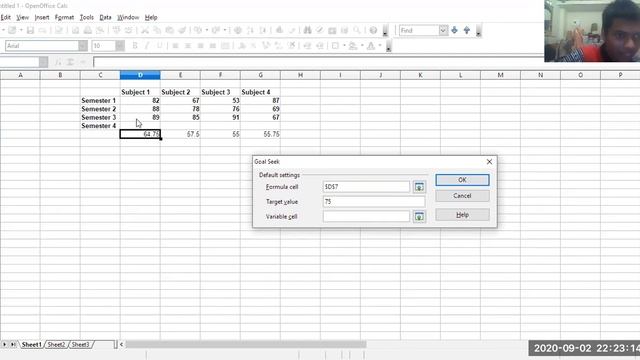Open the Function Wizard in formula bar
Image resolution: width=640 pixels, height=360 pixels.
pos(58,62)
